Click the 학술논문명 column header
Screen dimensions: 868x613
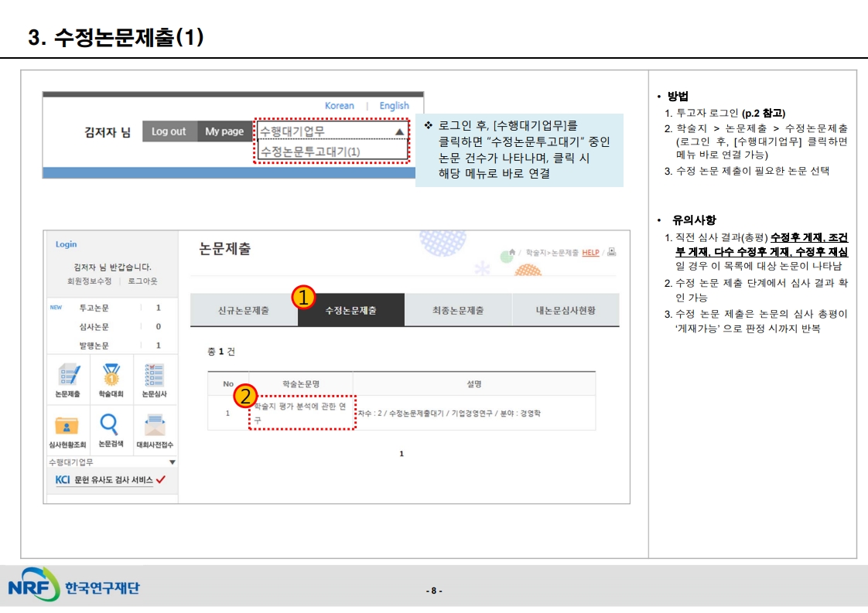tap(301, 383)
